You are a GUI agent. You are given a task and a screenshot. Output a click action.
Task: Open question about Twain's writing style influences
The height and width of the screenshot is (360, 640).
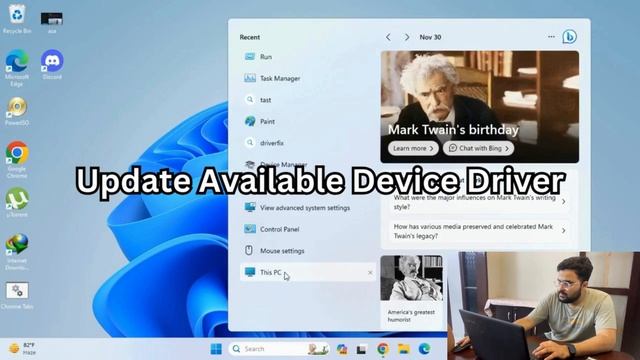coord(480,202)
